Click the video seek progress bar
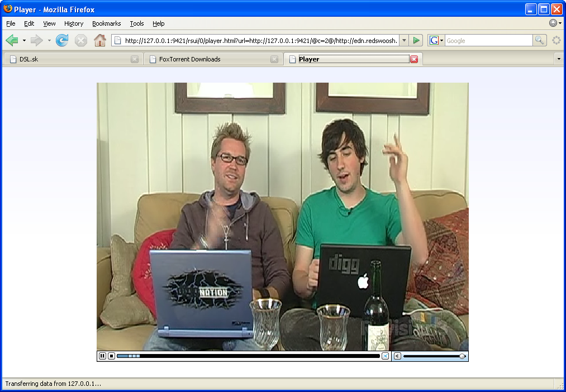Screen dimensions: 566x392 pos(248,356)
